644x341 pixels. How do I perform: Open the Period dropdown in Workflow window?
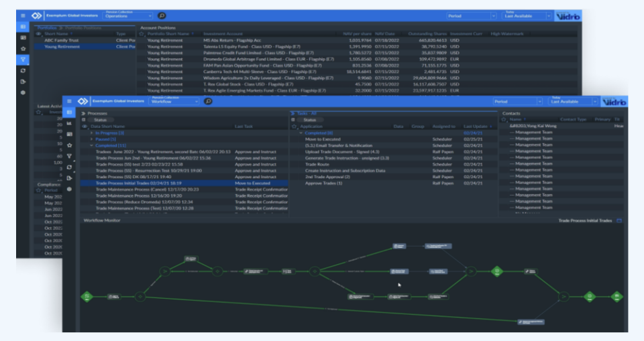click(517, 101)
